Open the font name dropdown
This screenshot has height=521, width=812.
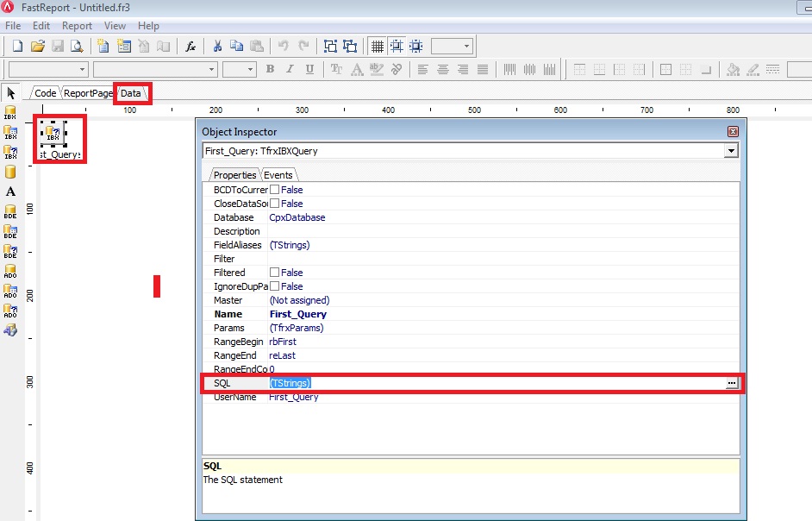[211, 70]
